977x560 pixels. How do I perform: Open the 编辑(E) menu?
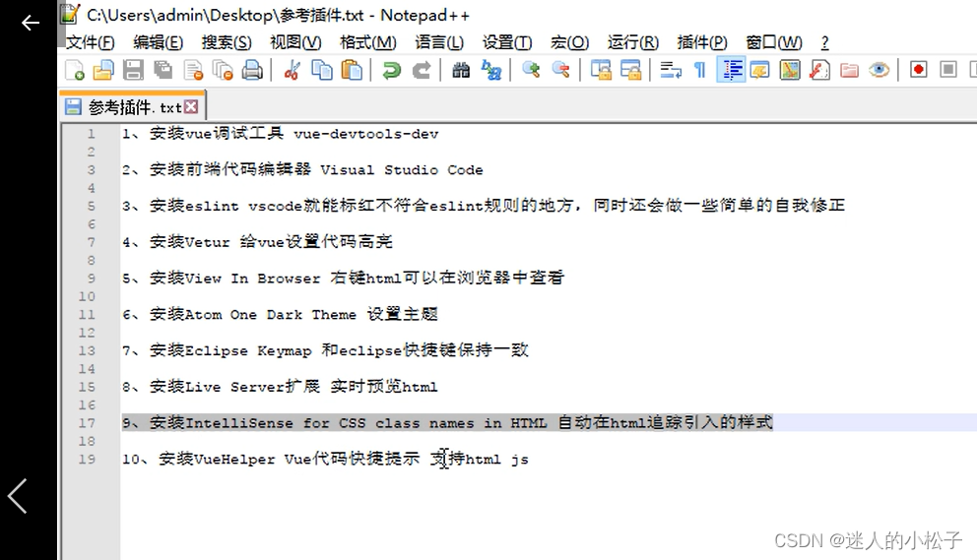[159, 42]
